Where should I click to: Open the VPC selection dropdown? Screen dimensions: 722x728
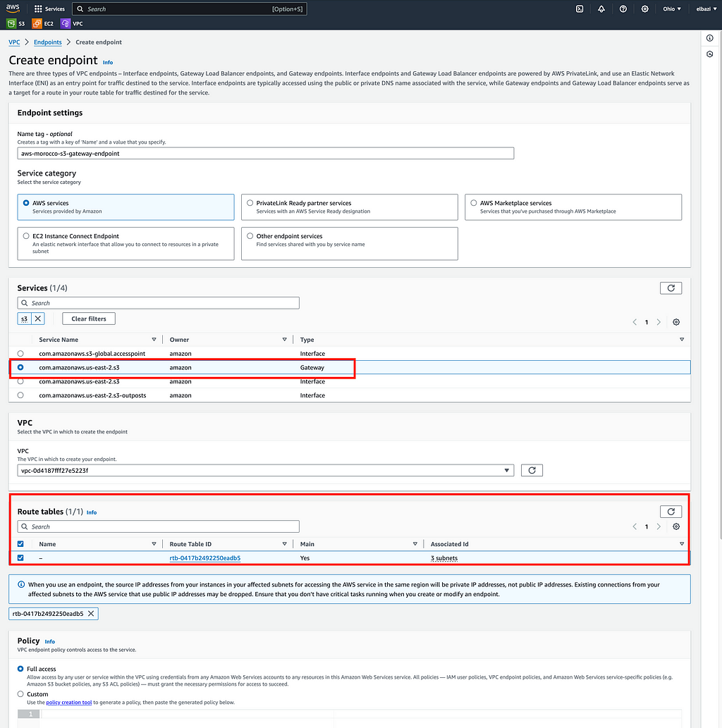click(265, 470)
